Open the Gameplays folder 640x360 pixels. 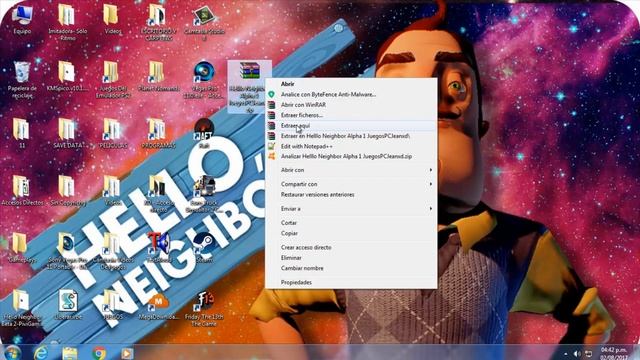(21, 247)
